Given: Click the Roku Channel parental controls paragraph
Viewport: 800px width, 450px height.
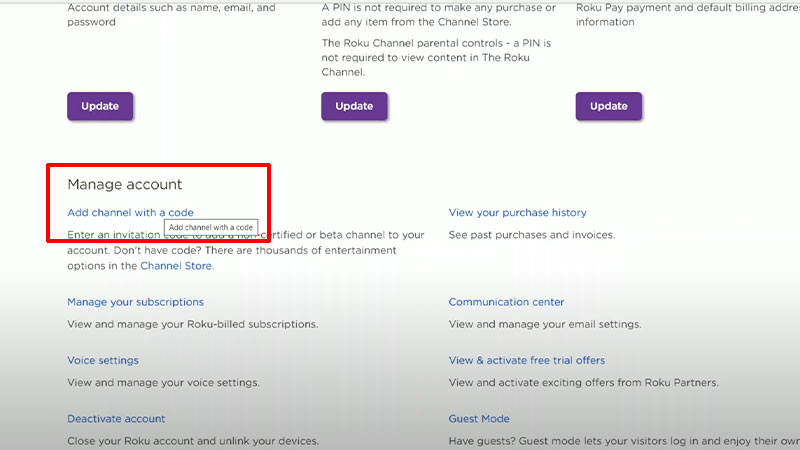Looking at the screenshot, I should point(437,57).
